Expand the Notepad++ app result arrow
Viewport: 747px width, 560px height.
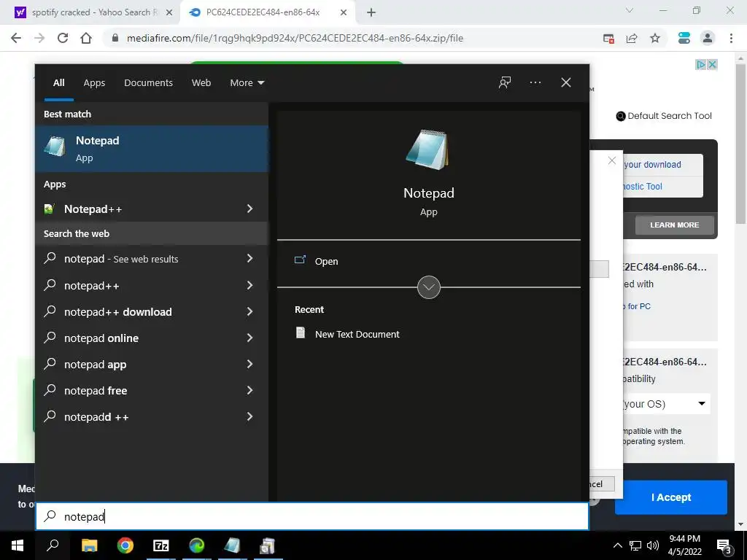[249, 209]
